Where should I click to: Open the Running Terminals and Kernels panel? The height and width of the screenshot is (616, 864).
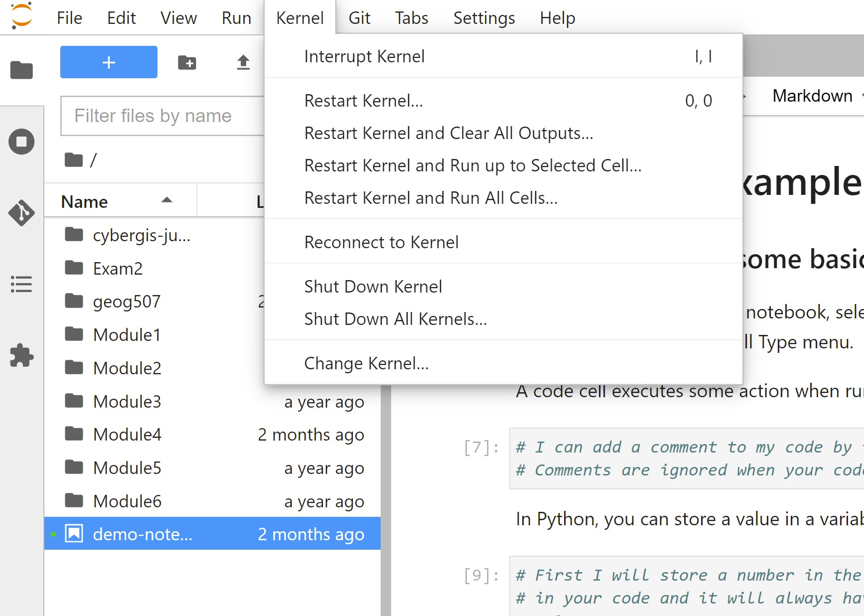coord(21,142)
